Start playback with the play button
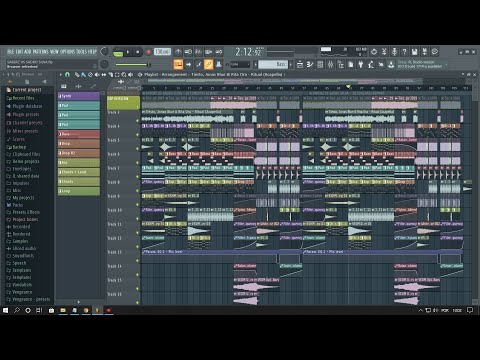480x360 pixels. 128,52
